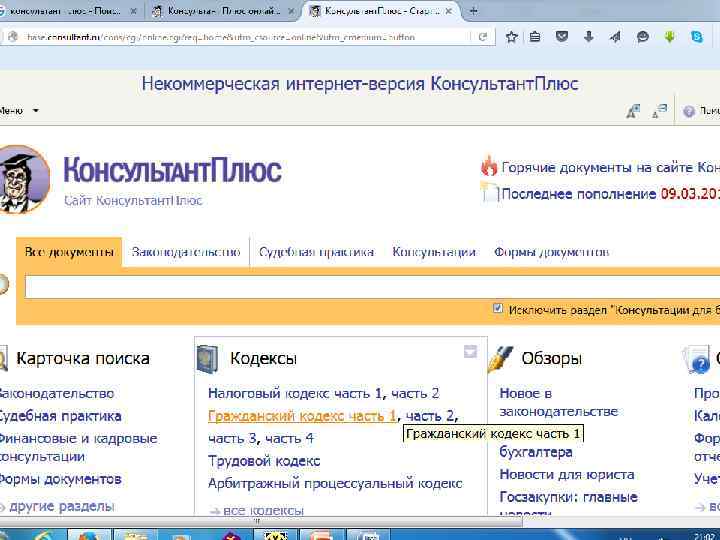720x540 pixels.
Task: Decrease the page font size icon
Action: point(659,111)
